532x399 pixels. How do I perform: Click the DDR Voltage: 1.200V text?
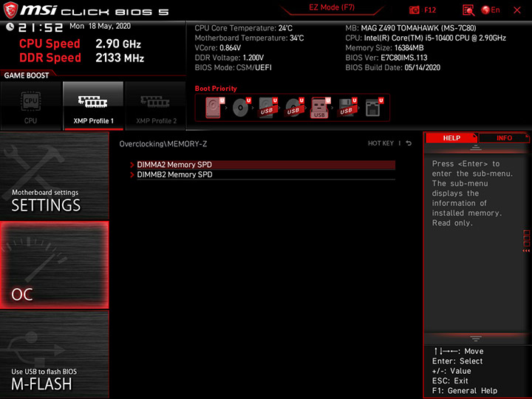click(x=229, y=58)
